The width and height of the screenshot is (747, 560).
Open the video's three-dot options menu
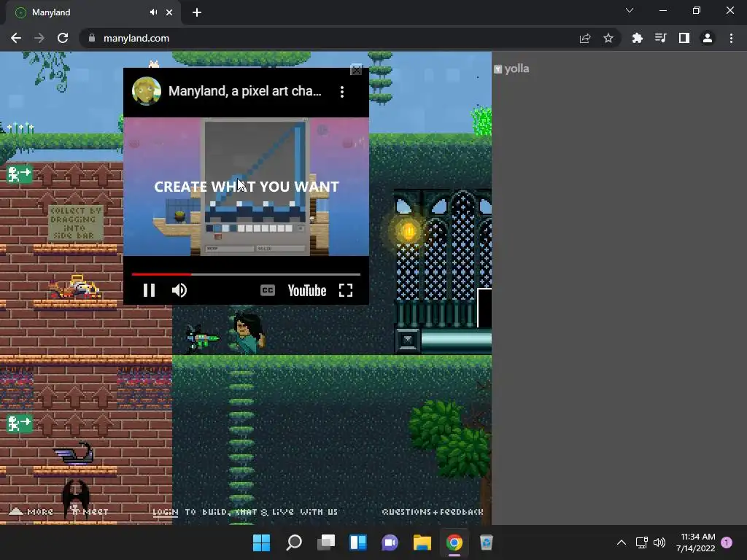(342, 92)
